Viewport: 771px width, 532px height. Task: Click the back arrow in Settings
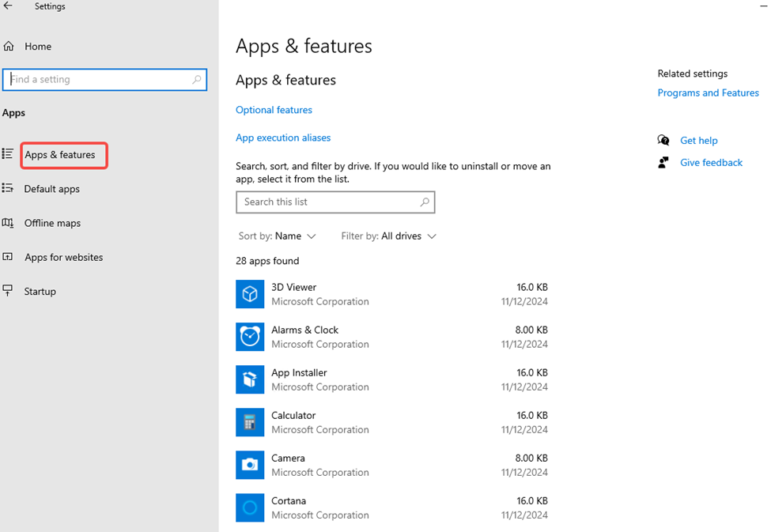[9, 6]
